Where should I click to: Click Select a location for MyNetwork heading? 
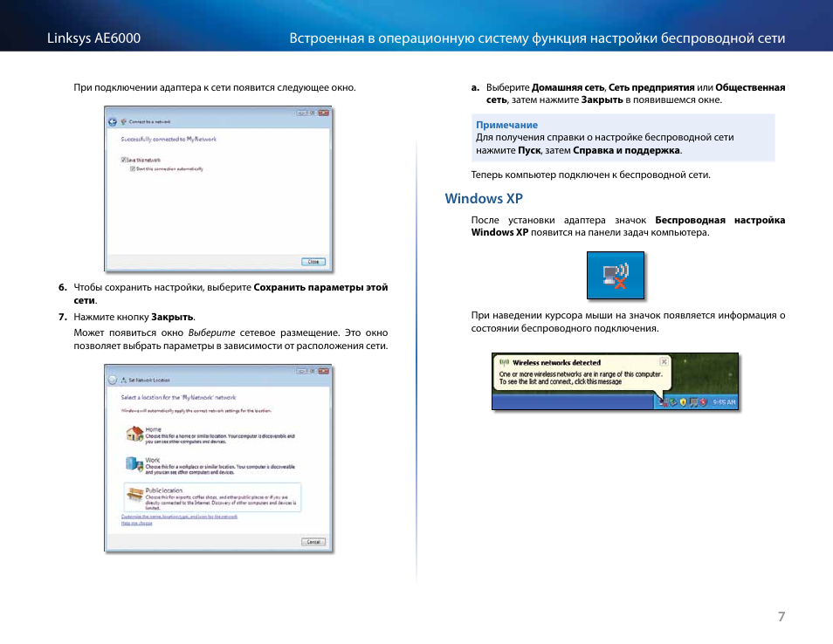[178, 397]
